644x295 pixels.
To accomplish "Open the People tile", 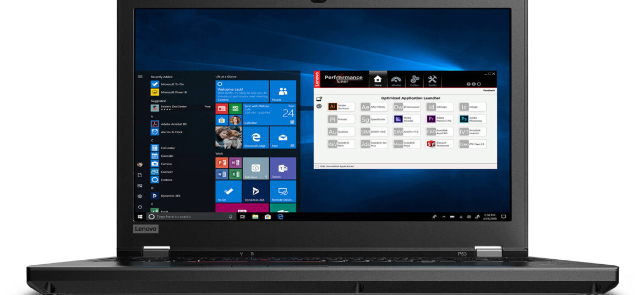I will click(283, 91).
